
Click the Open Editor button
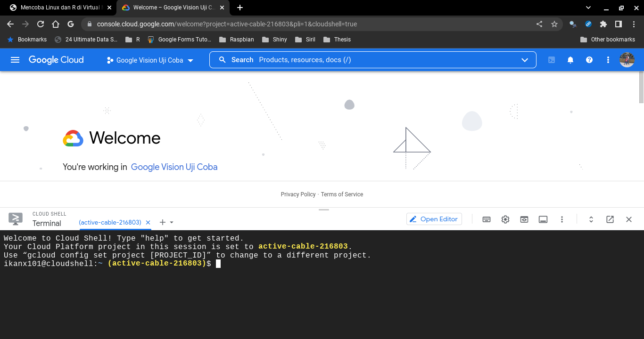[x=434, y=219]
